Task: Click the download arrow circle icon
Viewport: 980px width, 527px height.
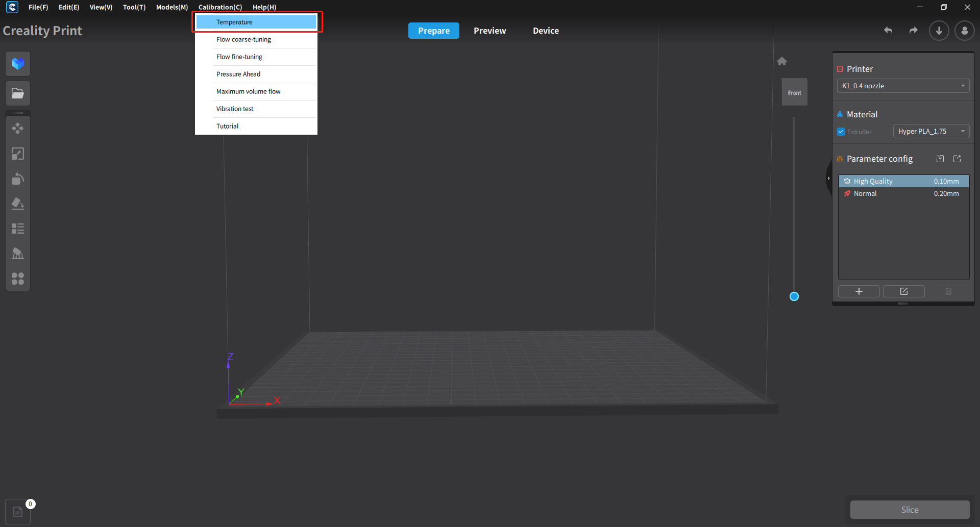Action: pos(939,31)
